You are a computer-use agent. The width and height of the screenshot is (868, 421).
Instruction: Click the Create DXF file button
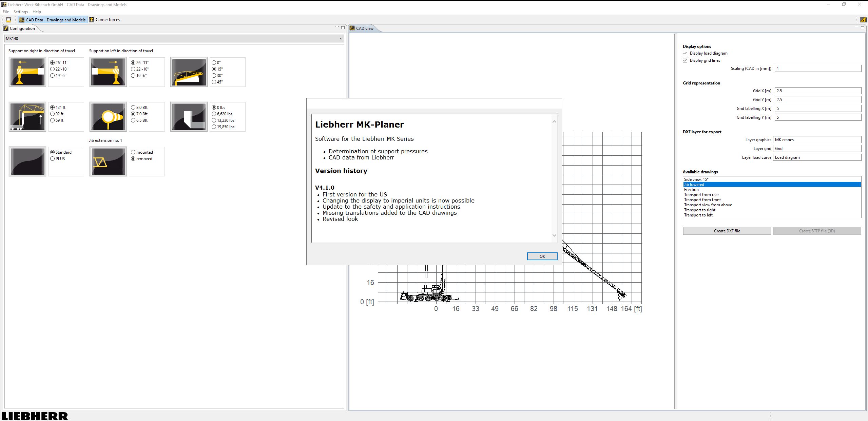tap(727, 231)
